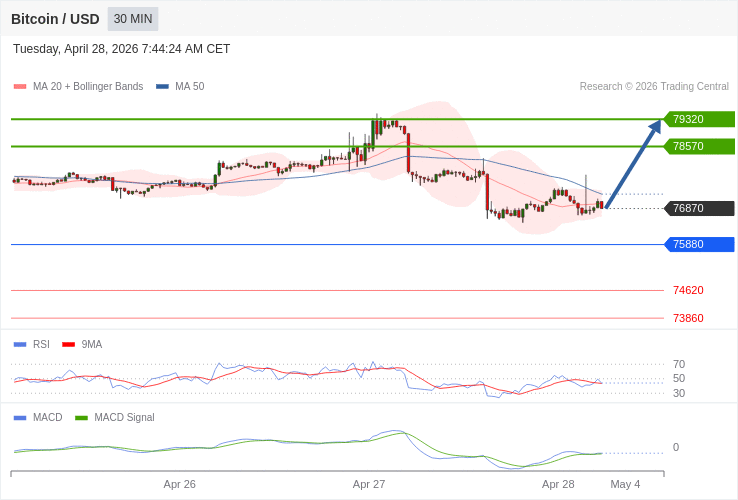Screen dimensions: 738x500
Task: Select the blue 75880 pivot tag
Action: (698, 244)
